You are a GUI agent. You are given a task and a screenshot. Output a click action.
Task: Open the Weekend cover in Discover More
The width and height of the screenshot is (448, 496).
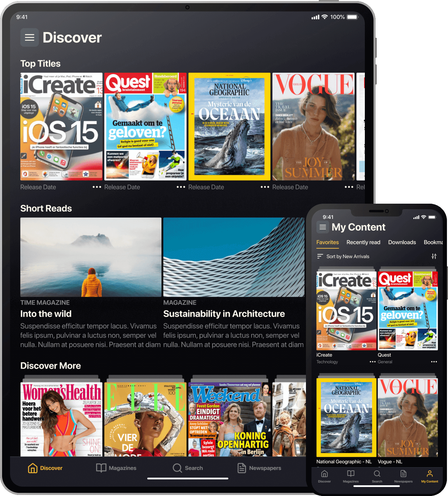[229, 419]
